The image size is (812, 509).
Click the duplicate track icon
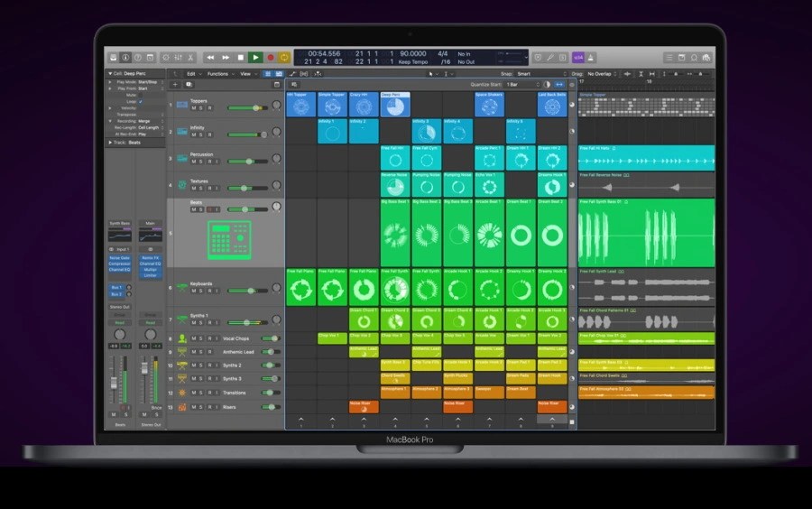click(189, 85)
